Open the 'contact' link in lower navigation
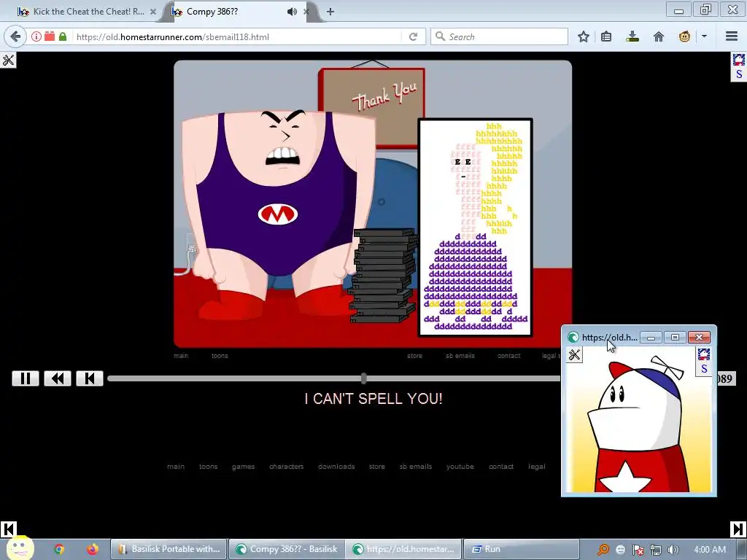Viewport: 747px width, 560px height. coord(501,467)
